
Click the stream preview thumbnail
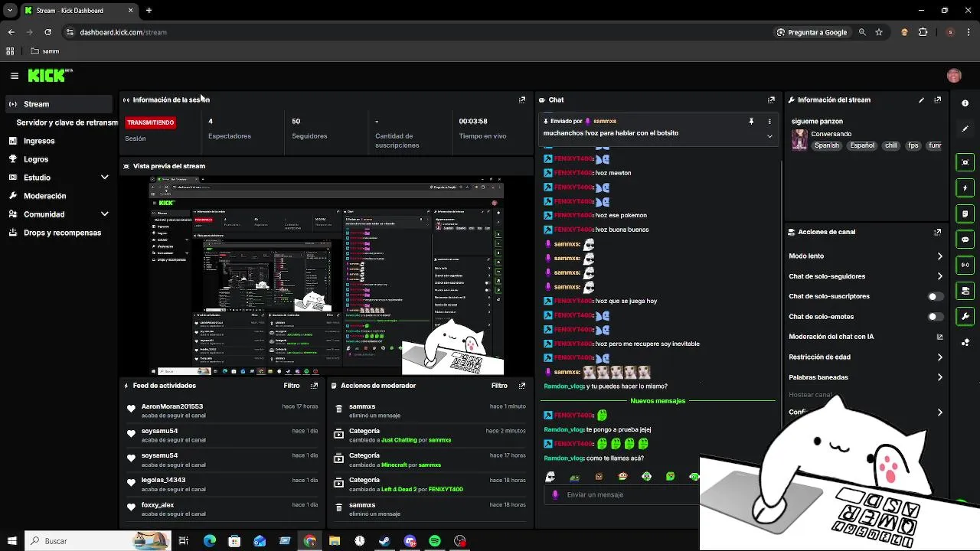click(326, 275)
